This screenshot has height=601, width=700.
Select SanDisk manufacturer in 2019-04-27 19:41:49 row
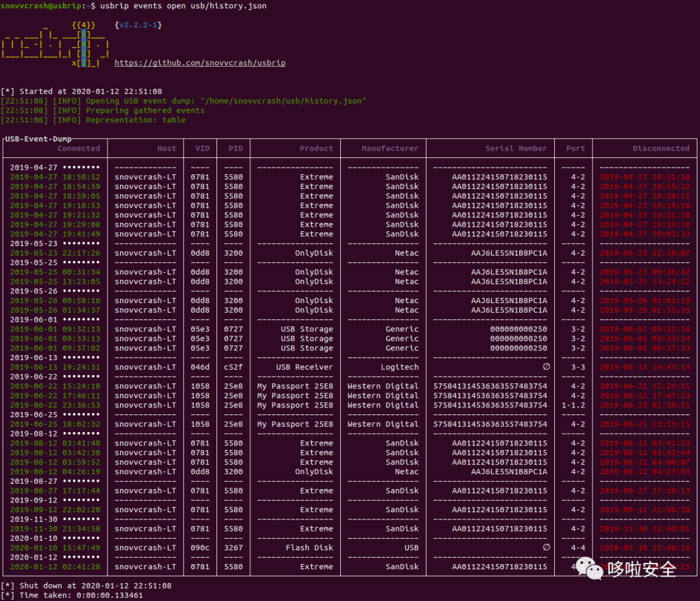point(402,234)
